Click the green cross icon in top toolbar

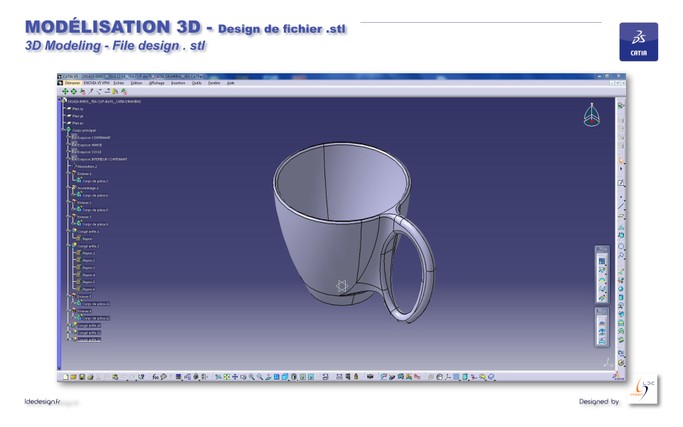[65, 91]
